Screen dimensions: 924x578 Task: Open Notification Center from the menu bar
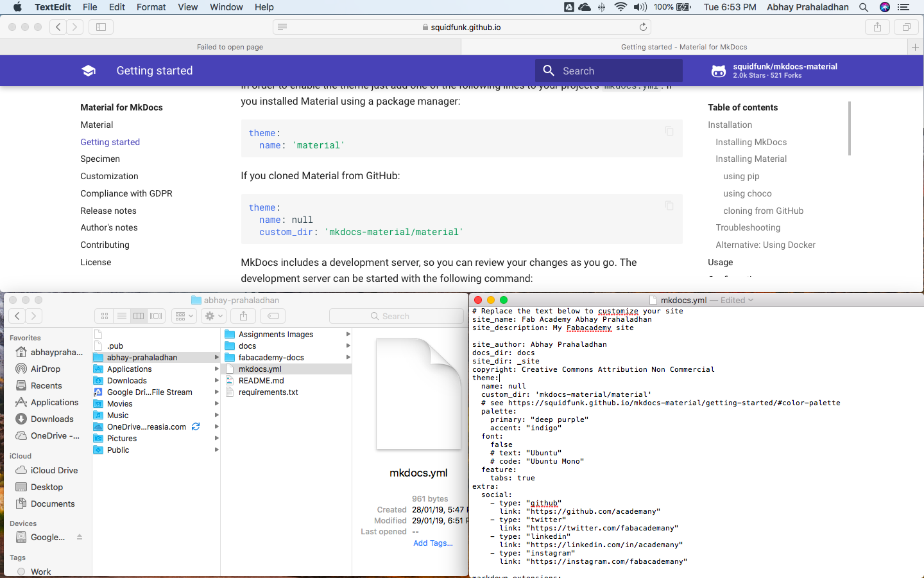point(903,7)
